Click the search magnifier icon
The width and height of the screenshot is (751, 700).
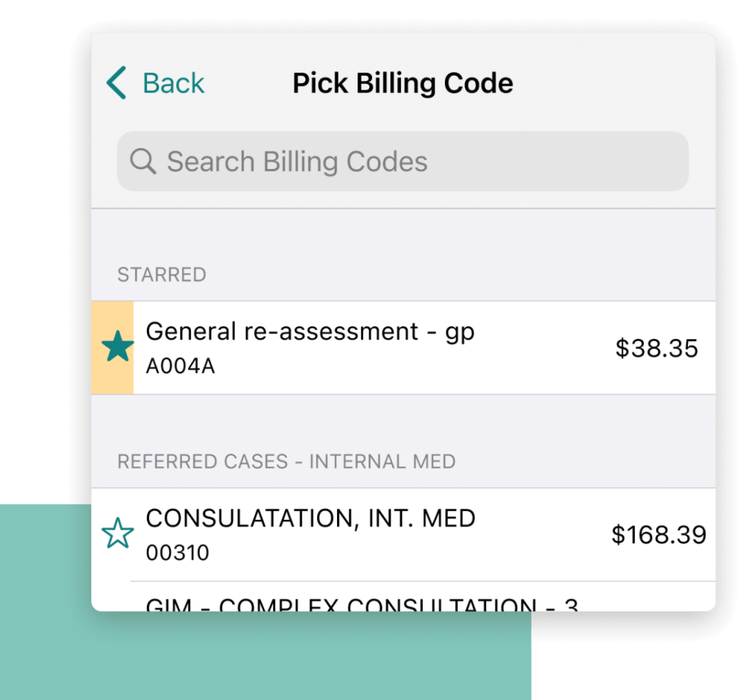pyautogui.click(x=142, y=161)
